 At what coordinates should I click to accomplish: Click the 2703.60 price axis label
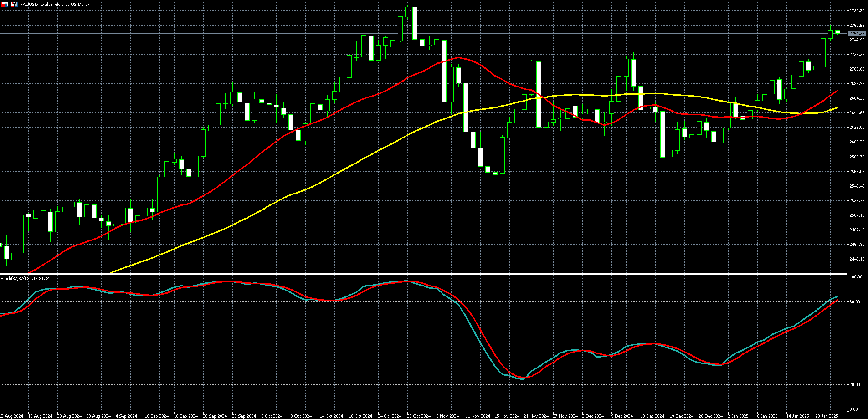(x=857, y=69)
